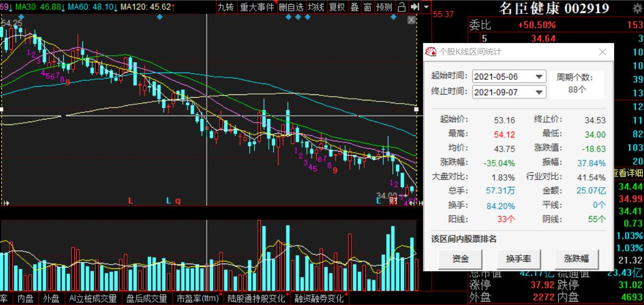
Task: Toggle the 预测 forecast button
Action: click(x=384, y=7)
